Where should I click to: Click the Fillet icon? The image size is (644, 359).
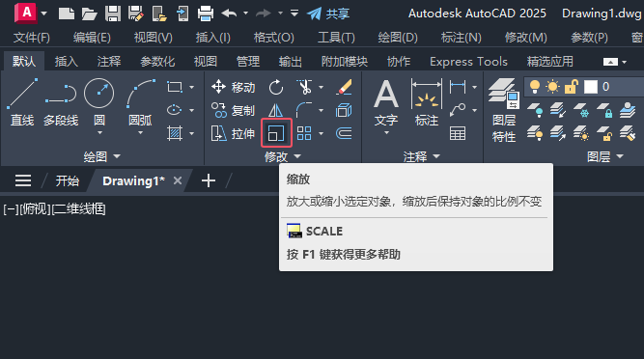[x=304, y=110]
